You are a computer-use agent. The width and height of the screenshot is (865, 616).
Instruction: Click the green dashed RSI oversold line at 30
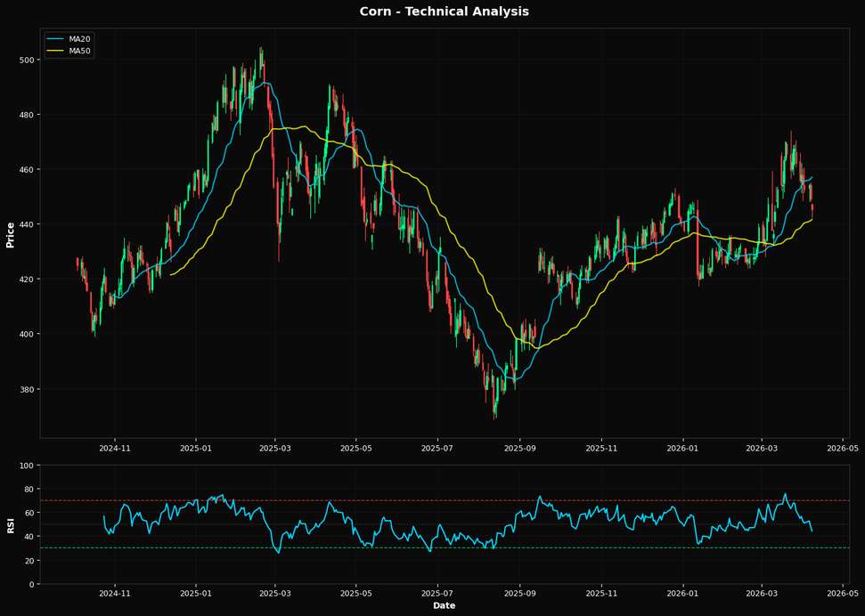click(x=445, y=548)
